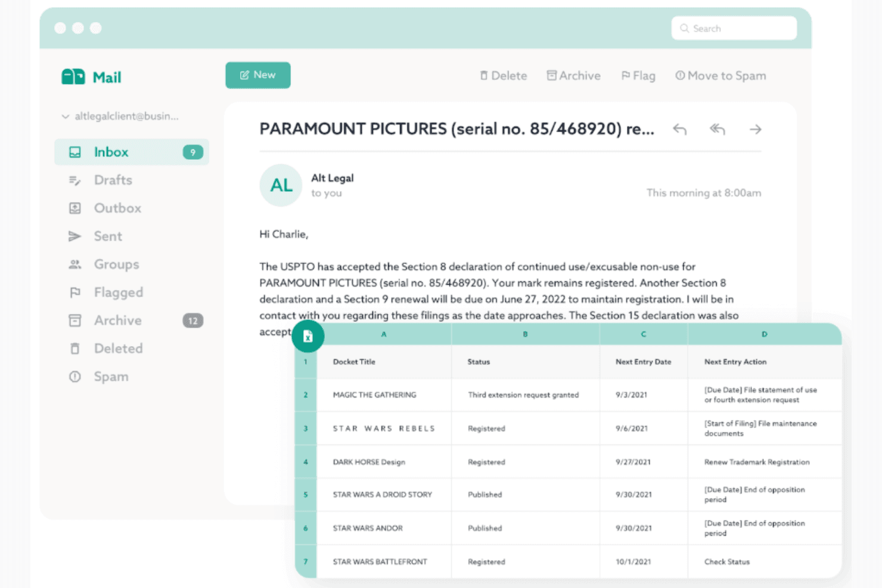Click the Archive box icon in sidebar
882x588 pixels.
pyautogui.click(x=75, y=321)
